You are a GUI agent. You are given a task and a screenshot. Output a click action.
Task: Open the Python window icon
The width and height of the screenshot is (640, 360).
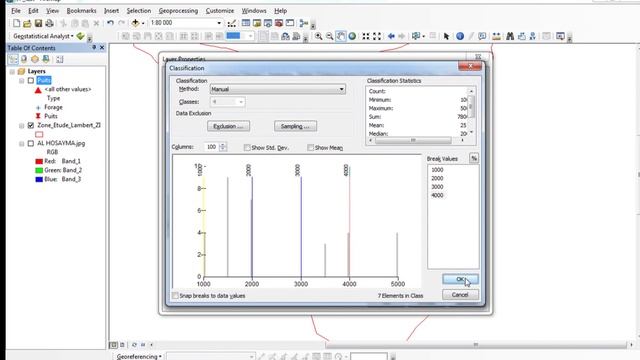click(x=290, y=23)
